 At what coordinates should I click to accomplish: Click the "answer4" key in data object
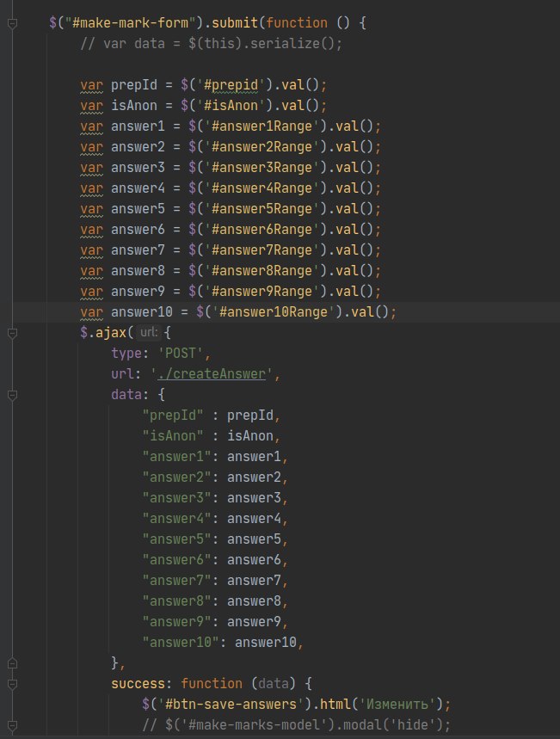tap(176, 519)
